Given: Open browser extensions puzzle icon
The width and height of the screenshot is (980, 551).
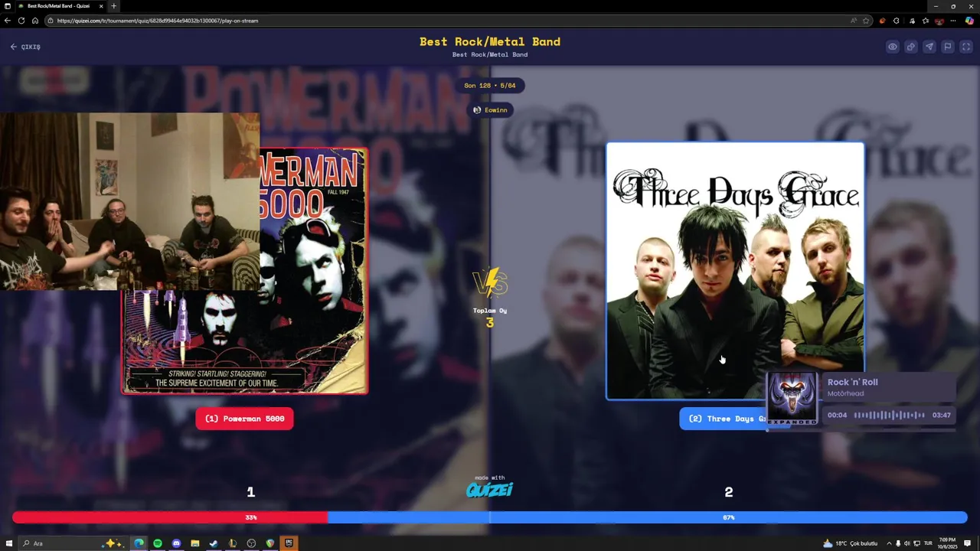Looking at the screenshot, I should coord(897,21).
